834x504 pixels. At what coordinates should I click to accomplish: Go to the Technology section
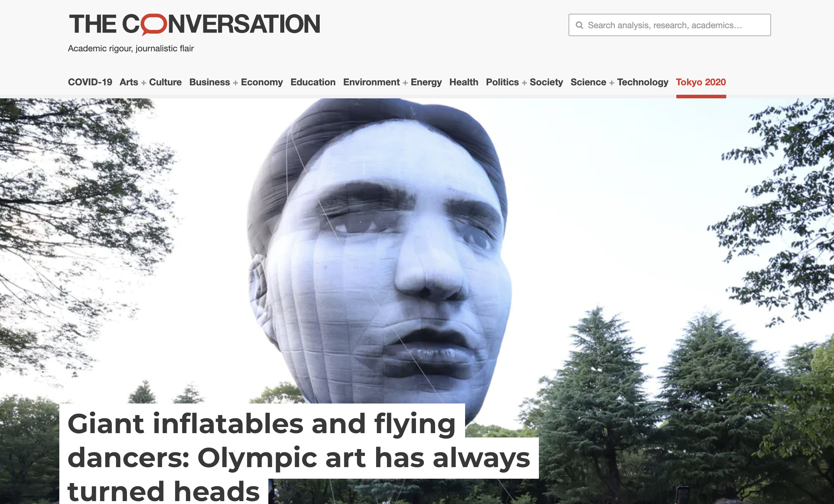(643, 82)
